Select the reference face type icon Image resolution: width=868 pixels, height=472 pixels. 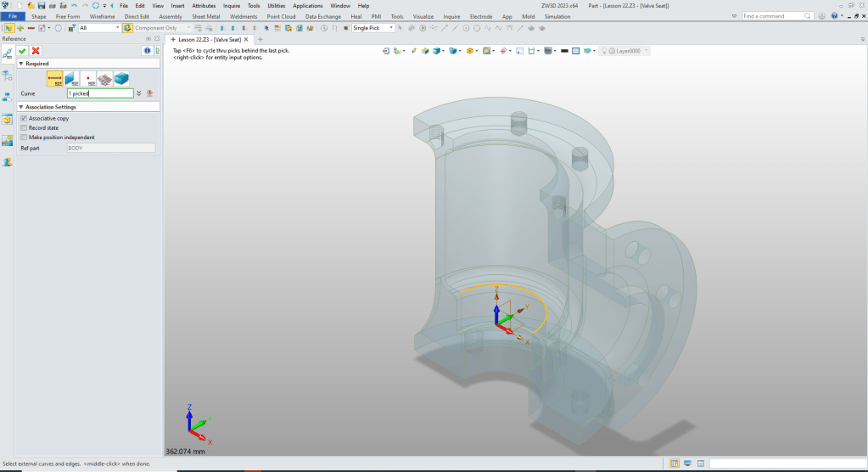(x=71, y=79)
